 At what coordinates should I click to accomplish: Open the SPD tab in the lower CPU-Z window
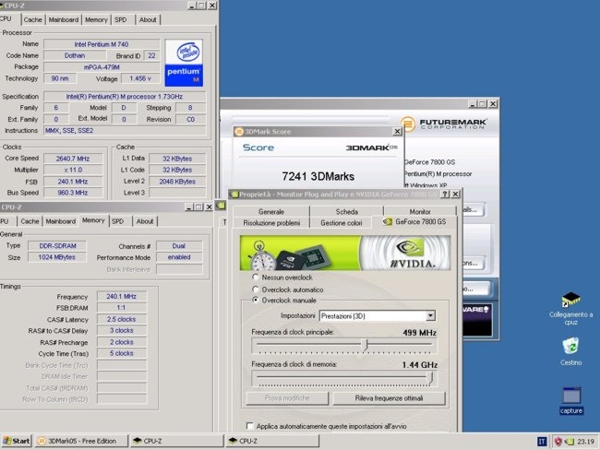pos(118,221)
